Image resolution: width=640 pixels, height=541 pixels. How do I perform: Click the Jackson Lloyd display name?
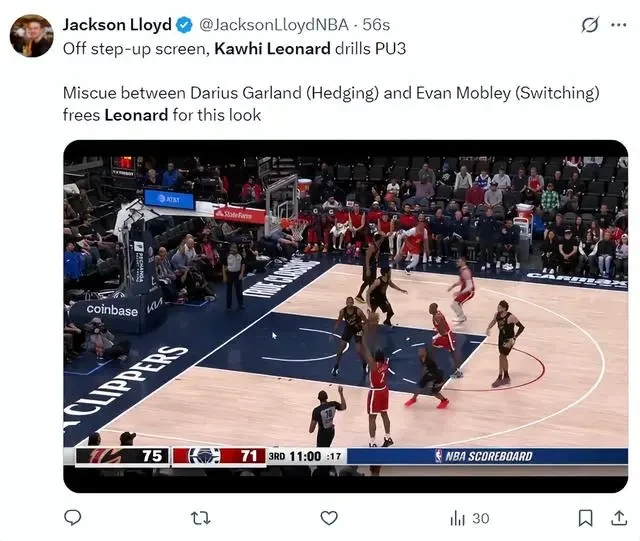pos(117,25)
